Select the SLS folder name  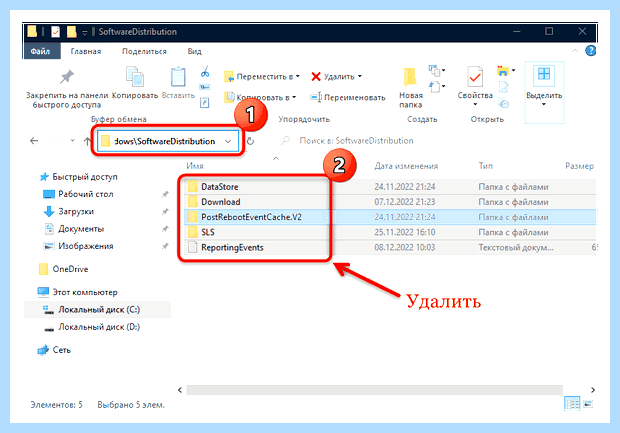click(x=208, y=232)
